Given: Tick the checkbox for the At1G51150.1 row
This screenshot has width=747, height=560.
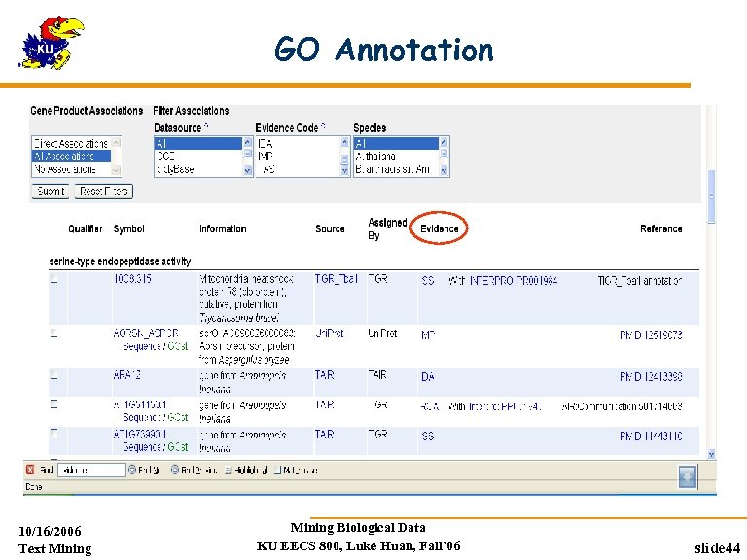Looking at the screenshot, I should 54,404.
